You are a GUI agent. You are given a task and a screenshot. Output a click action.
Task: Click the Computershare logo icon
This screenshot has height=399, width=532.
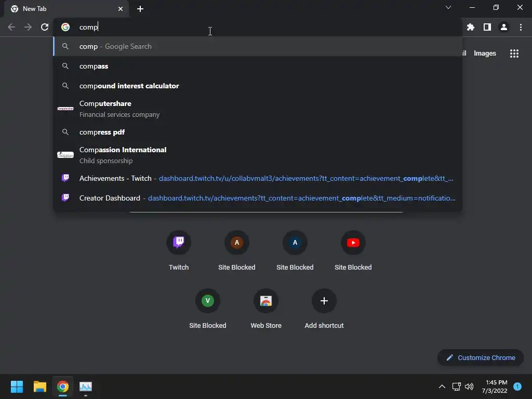tap(65, 109)
